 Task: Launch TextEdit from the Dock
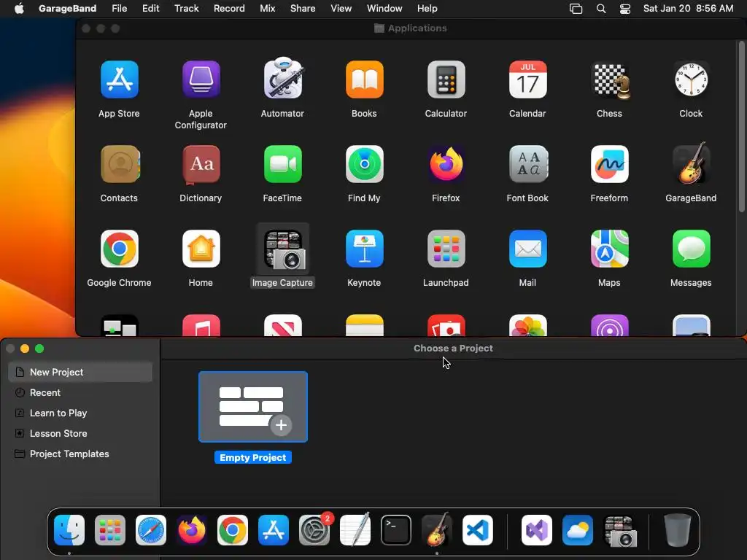click(x=355, y=529)
